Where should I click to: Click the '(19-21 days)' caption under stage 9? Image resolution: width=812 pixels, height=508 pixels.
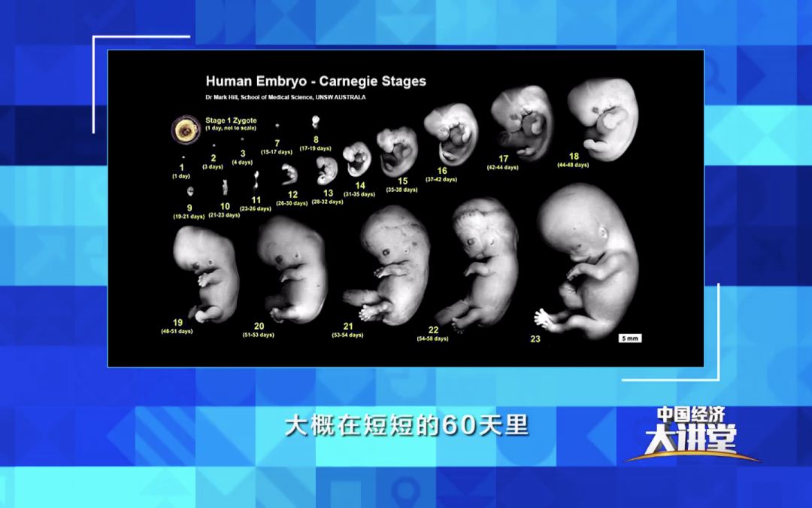[189, 217]
